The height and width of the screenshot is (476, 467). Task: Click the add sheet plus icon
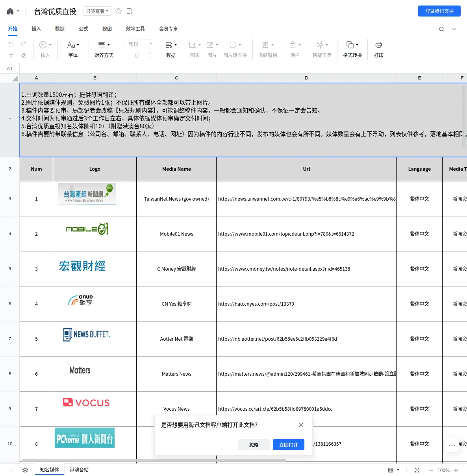pos(11,470)
